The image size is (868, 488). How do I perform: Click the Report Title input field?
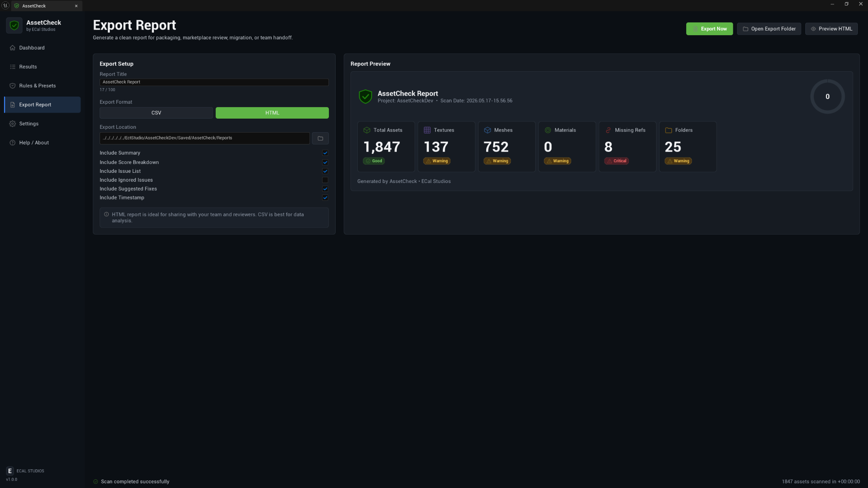(x=214, y=82)
